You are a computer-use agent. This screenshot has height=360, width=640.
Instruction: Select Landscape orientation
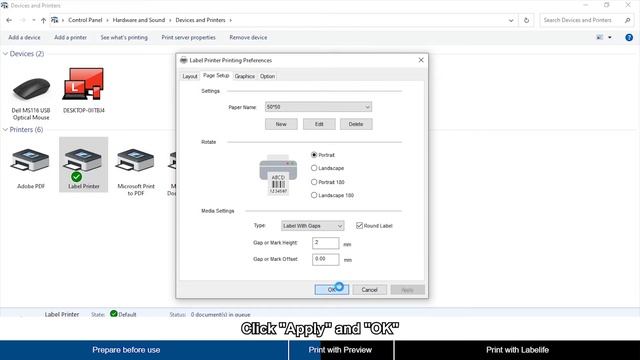314,168
